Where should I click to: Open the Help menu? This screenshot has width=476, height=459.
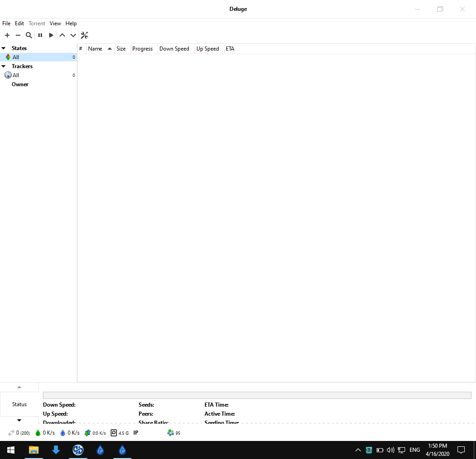[x=71, y=23]
